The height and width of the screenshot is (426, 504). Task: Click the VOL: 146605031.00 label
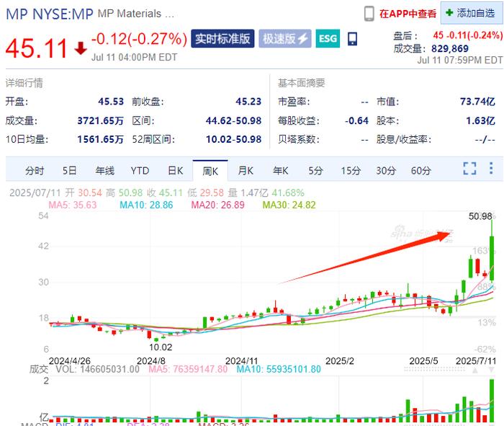98,369
